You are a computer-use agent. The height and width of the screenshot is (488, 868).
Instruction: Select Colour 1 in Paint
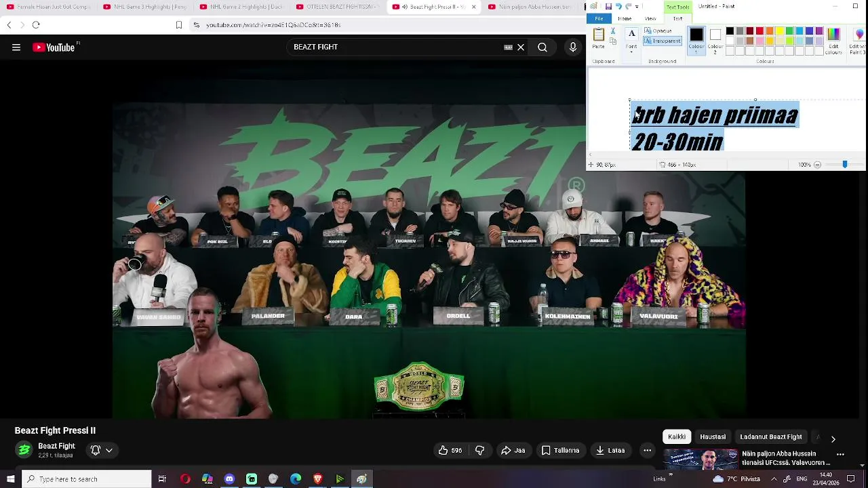(696, 41)
